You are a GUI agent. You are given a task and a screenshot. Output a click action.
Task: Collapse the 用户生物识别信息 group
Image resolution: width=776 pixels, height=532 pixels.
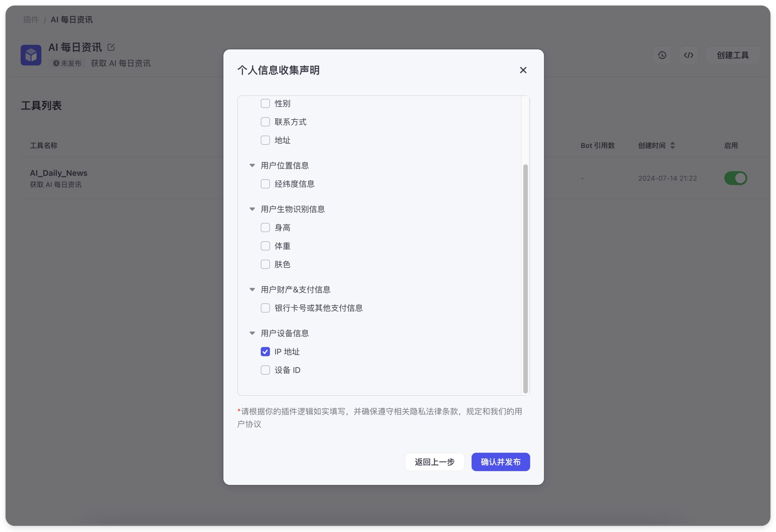click(x=252, y=209)
